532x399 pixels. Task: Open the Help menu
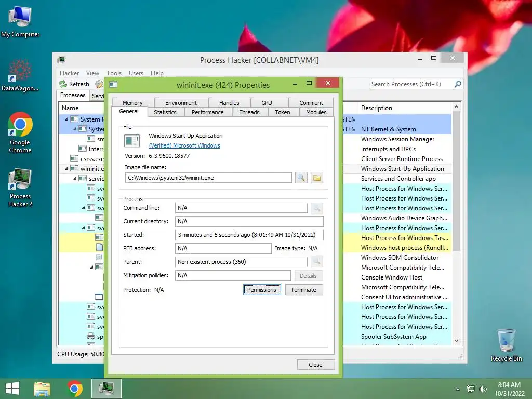pos(157,73)
